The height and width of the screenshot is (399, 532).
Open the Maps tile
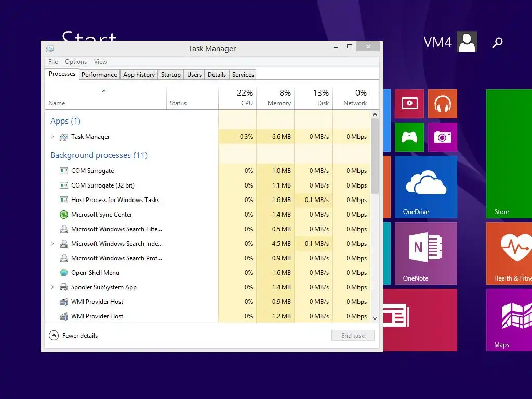(x=509, y=320)
